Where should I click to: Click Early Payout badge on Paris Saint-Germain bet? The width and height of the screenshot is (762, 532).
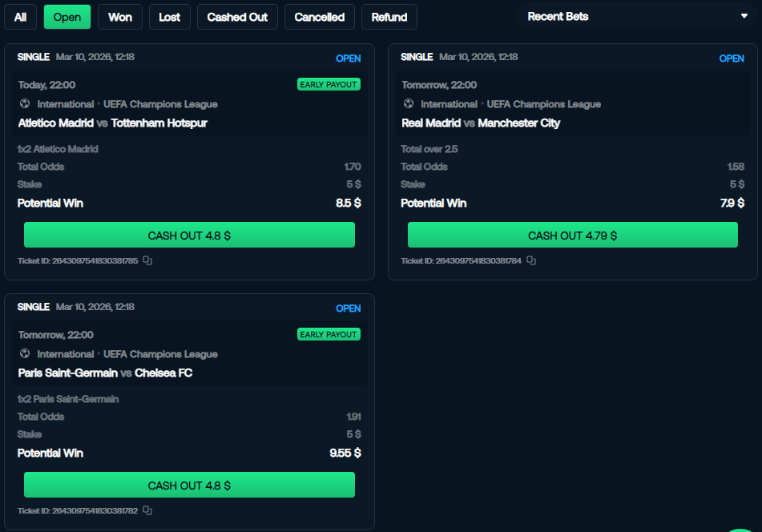pyautogui.click(x=329, y=334)
